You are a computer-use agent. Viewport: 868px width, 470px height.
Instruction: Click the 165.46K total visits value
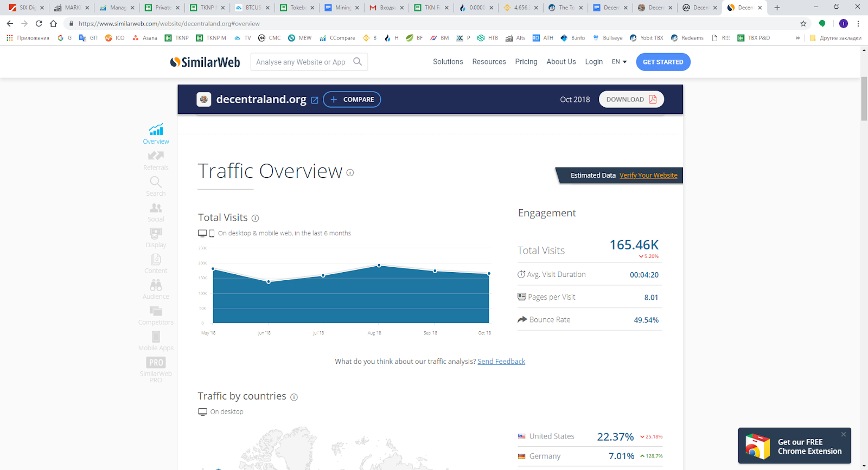click(634, 245)
